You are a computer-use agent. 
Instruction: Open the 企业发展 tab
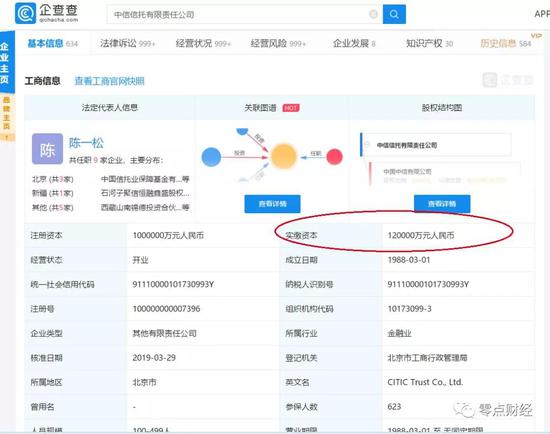[354, 43]
